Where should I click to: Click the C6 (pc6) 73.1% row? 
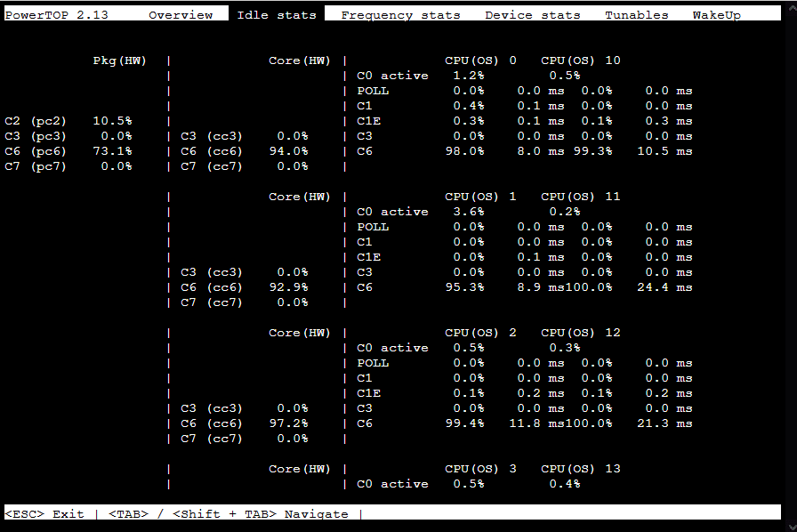[68, 151]
